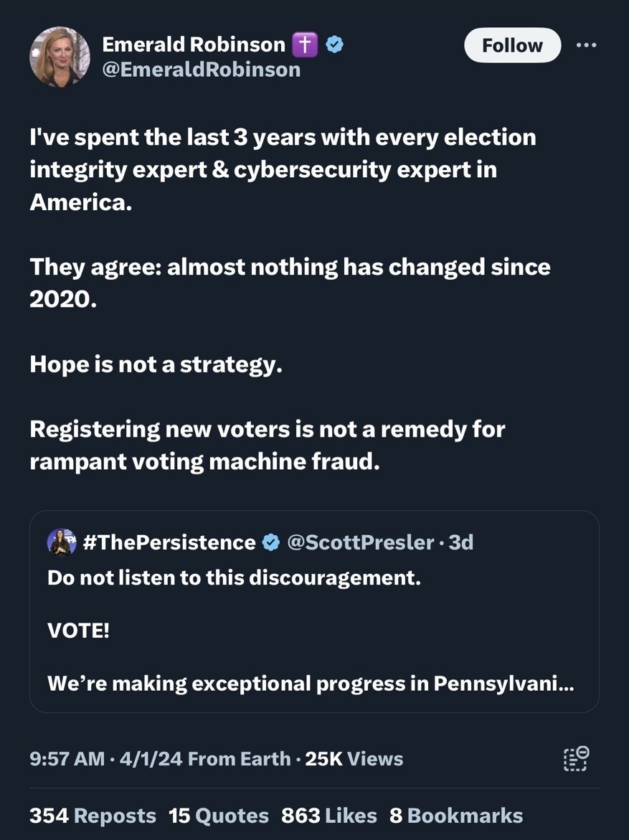Click the @ScottPresler handle
This screenshot has height=840, width=629.
coord(360,542)
